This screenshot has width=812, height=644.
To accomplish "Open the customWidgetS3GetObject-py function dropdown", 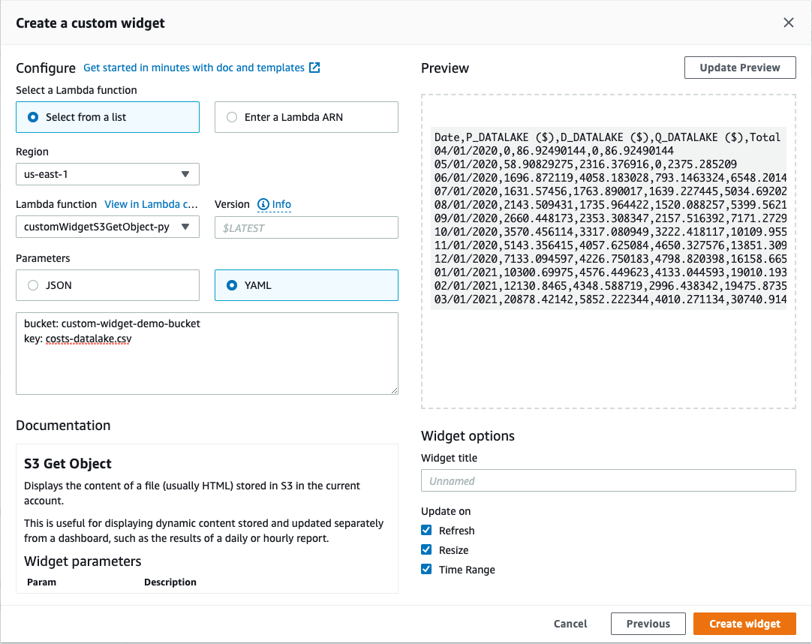I will (x=107, y=227).
